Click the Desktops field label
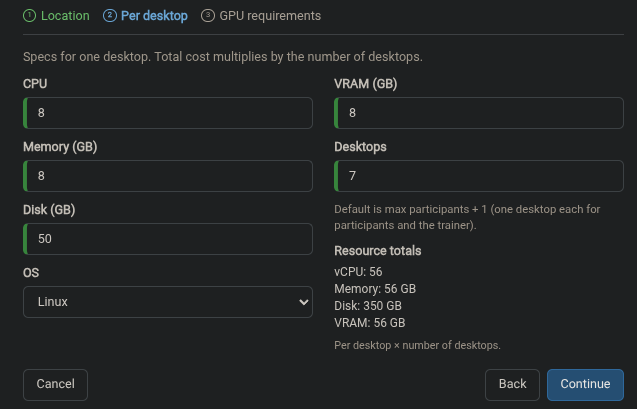 tap(360, 147)
